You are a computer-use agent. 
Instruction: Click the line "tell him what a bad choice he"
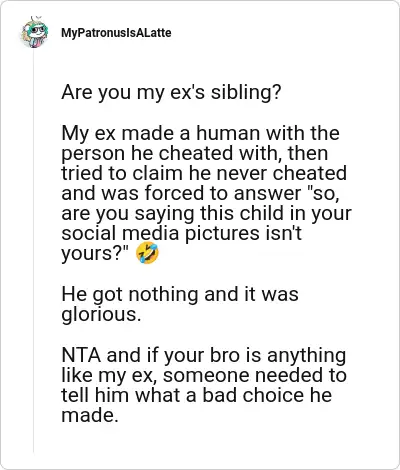[x=196, y=395]
